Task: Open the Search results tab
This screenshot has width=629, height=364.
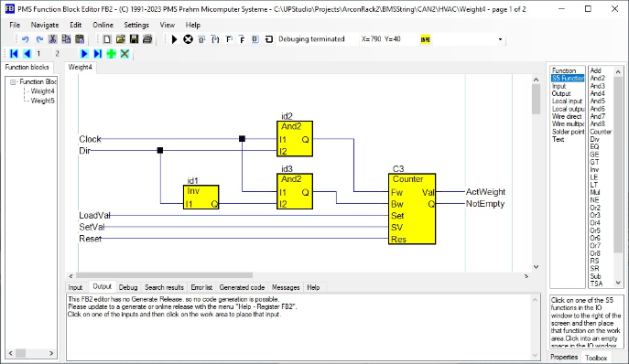Action: [x=164, y=287]
